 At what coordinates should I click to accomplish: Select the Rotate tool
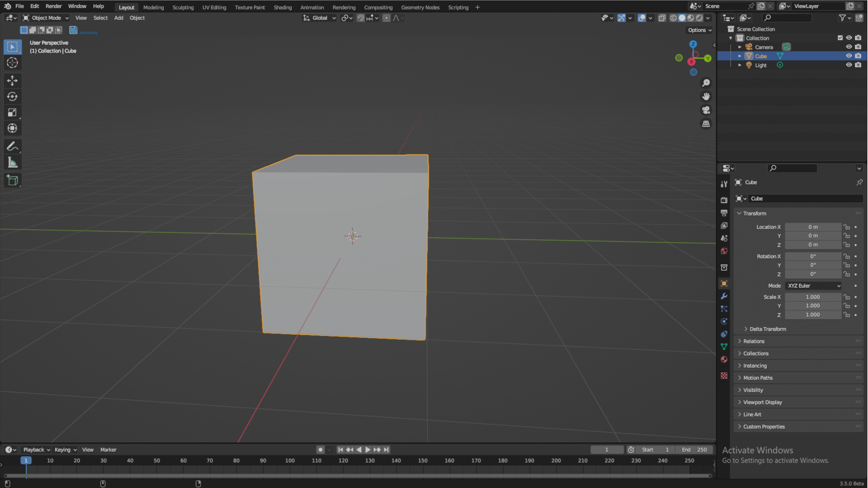pyautogui.click(x=12, y=97)
